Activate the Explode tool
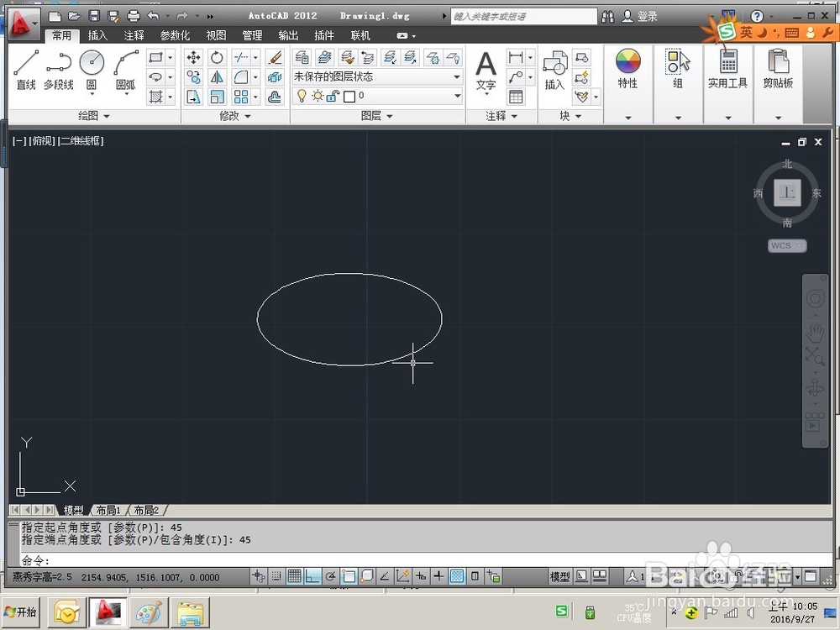Screen dimensions: 840x630 275,77
